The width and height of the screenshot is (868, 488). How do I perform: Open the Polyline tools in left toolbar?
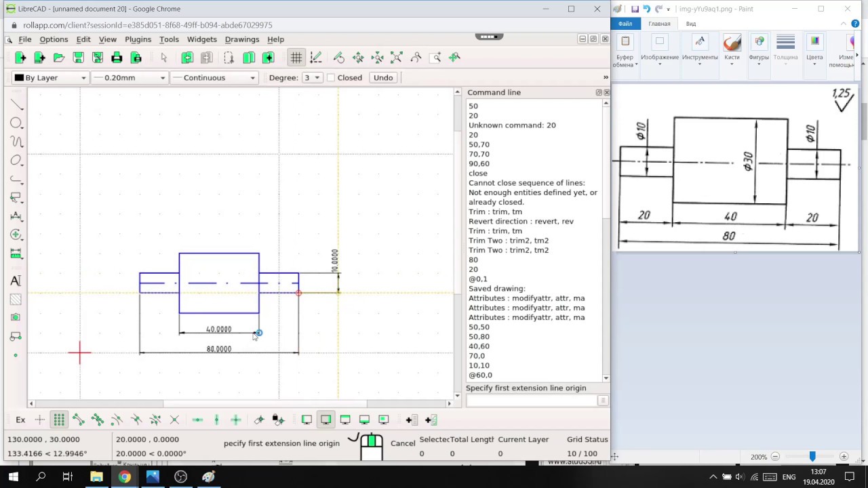click(x=16, y=179)
